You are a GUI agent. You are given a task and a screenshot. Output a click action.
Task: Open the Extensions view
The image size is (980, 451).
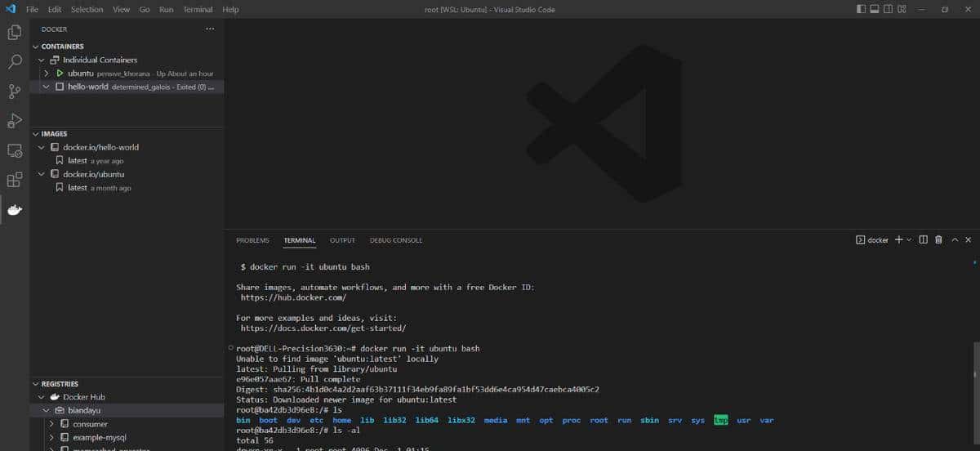pos(15,180)
